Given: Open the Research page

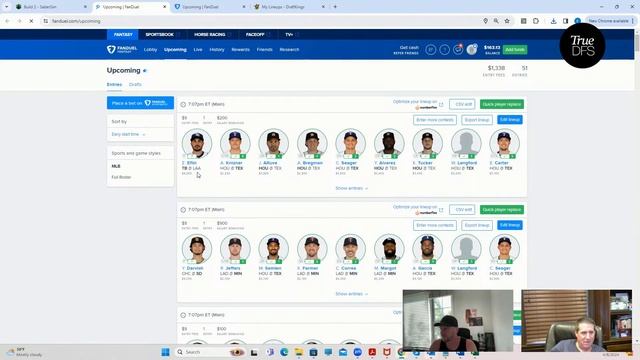Looking at the screenshot, I should click(x=289, y=49).
